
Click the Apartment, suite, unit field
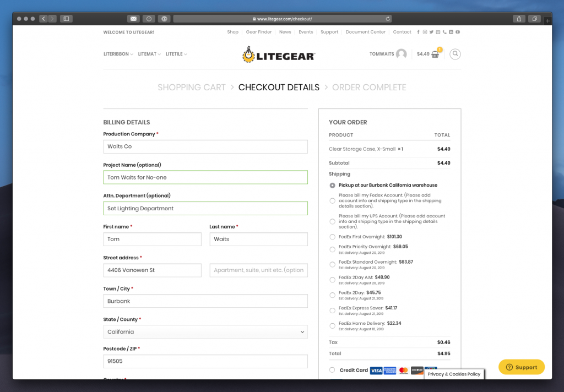(259, 270)
